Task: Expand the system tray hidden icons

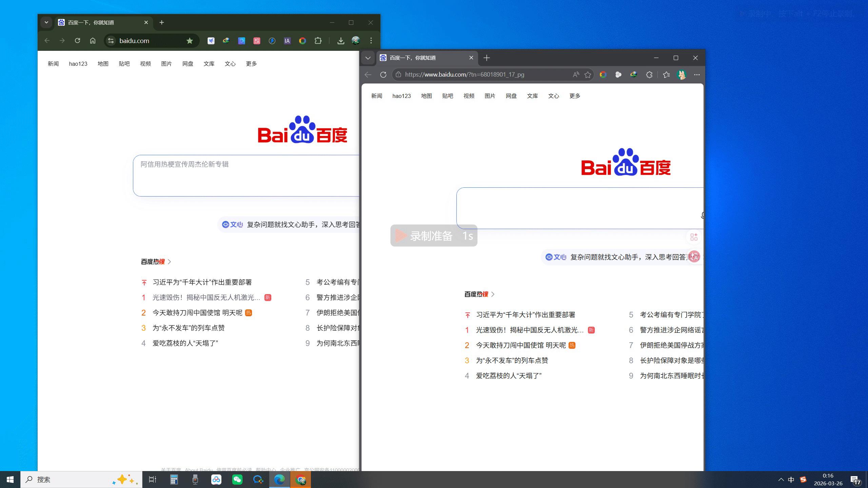Action: [781, 480]
